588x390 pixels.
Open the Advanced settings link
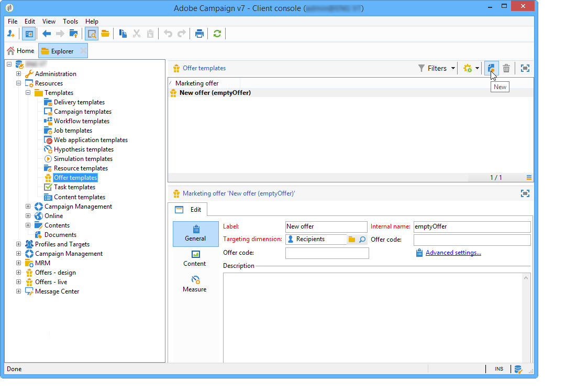[453, 253]
